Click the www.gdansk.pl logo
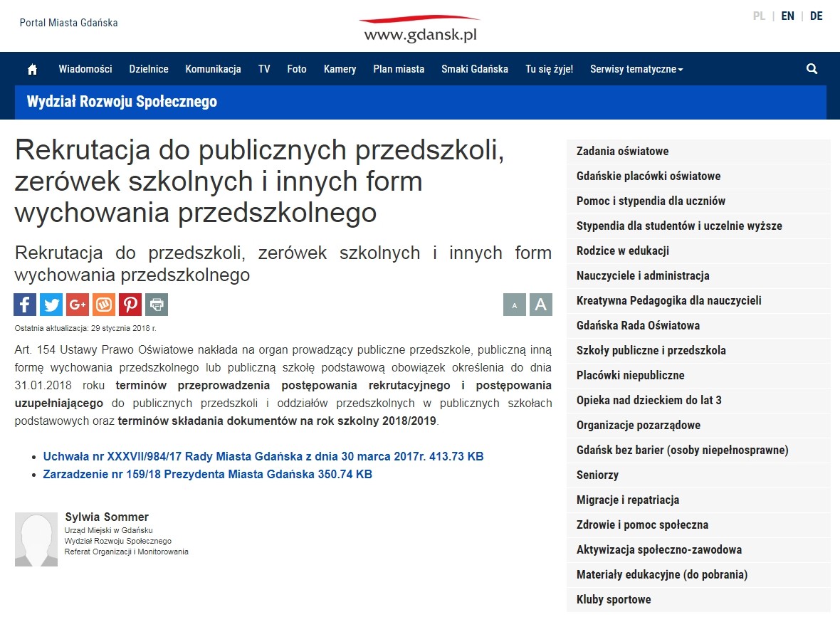Screen dimensions: 840x617 coord(420,29)
